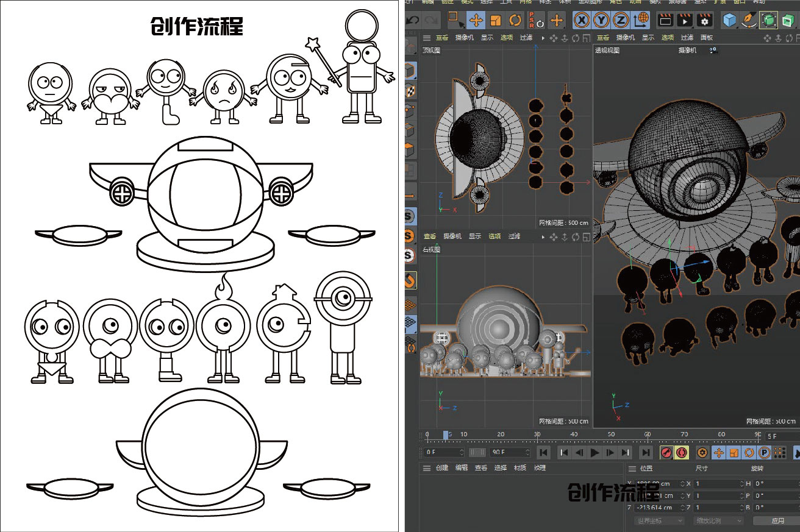Maximize the top view panel

(x=585, y=38)
